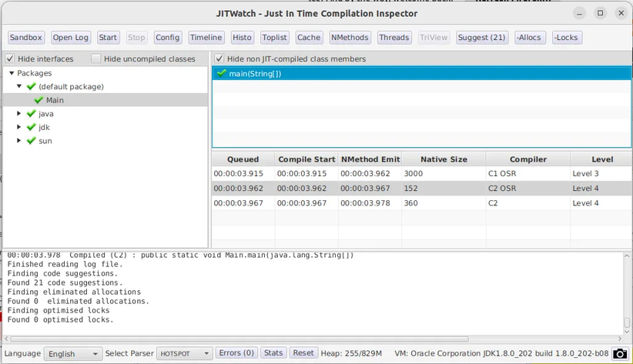
Task: Click the log pane vertical scrollbar thumb
Action: (x=627, y=322)
